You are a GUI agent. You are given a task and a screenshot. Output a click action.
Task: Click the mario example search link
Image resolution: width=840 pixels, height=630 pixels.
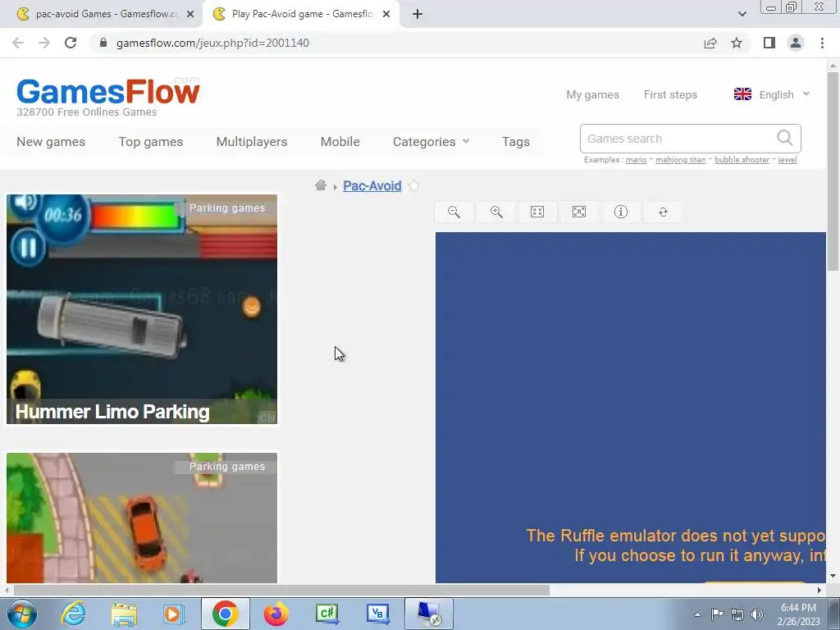pyautogui.click(x=636, y=160)
